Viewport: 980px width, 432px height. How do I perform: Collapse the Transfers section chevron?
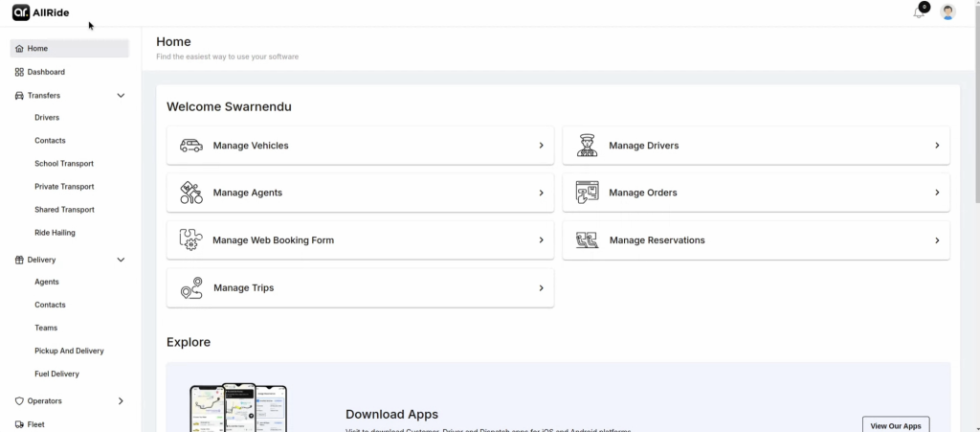pos(121,96)
